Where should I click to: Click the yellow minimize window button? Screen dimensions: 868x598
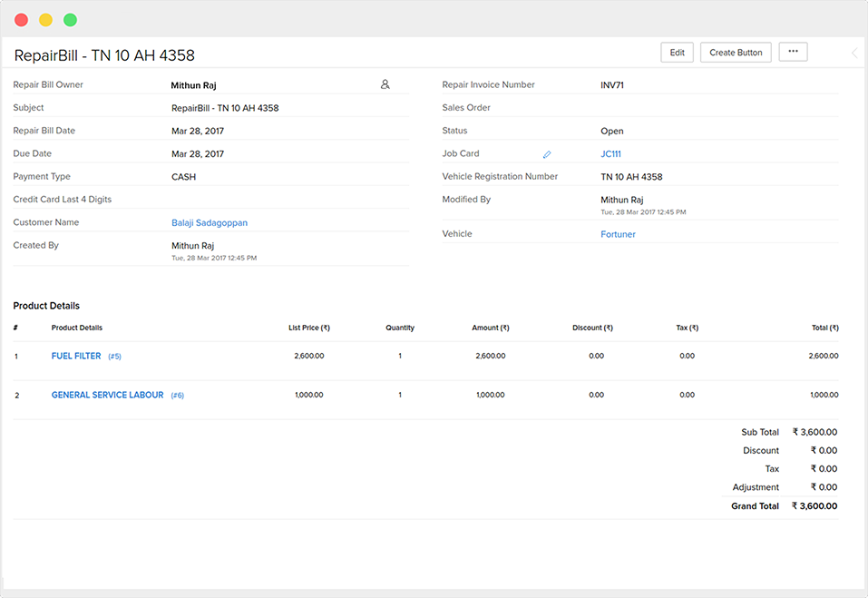point(45,19)
